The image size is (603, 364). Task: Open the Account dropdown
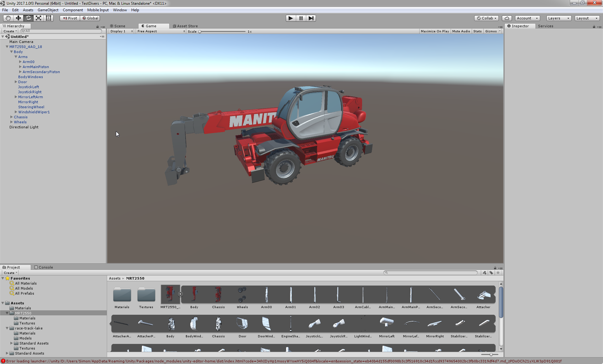pos(527,18)
